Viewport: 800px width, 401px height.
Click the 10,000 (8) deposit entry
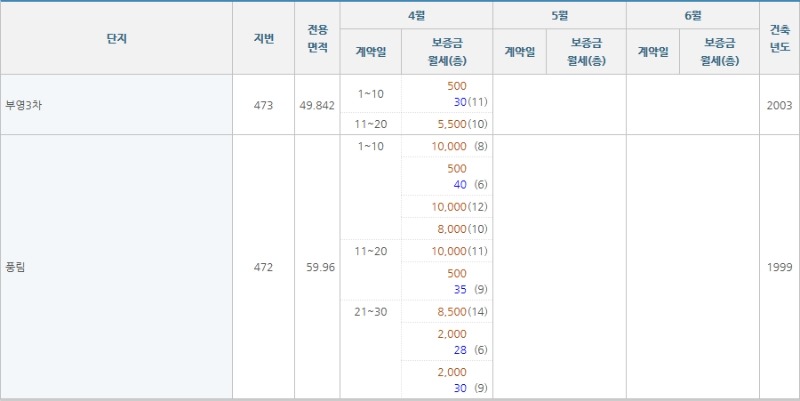pos(459,146)
